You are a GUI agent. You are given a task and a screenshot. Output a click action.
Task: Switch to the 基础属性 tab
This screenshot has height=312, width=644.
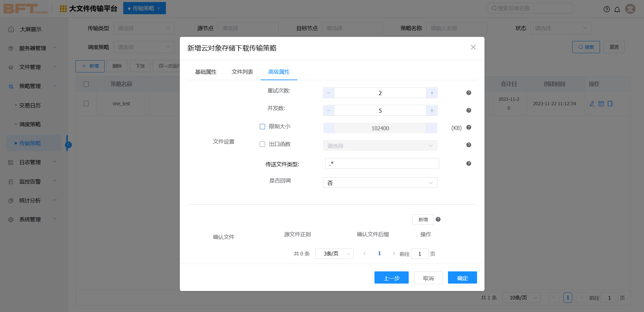(206, 72)
